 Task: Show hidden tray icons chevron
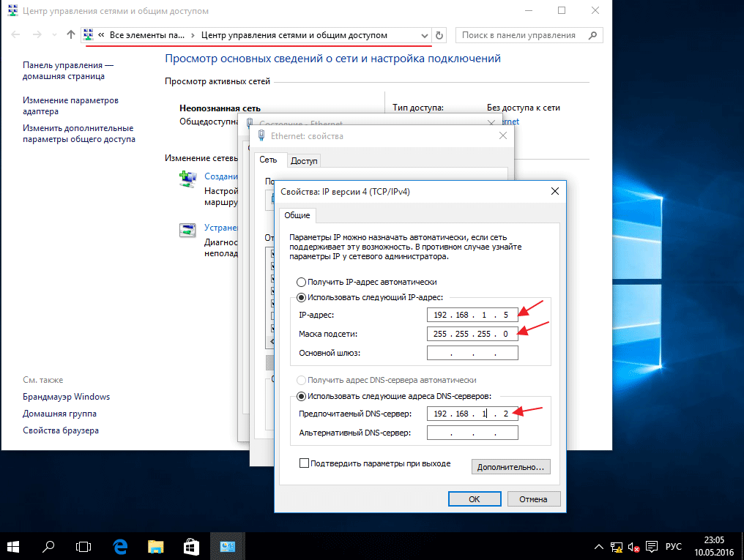tap(600, 547)
